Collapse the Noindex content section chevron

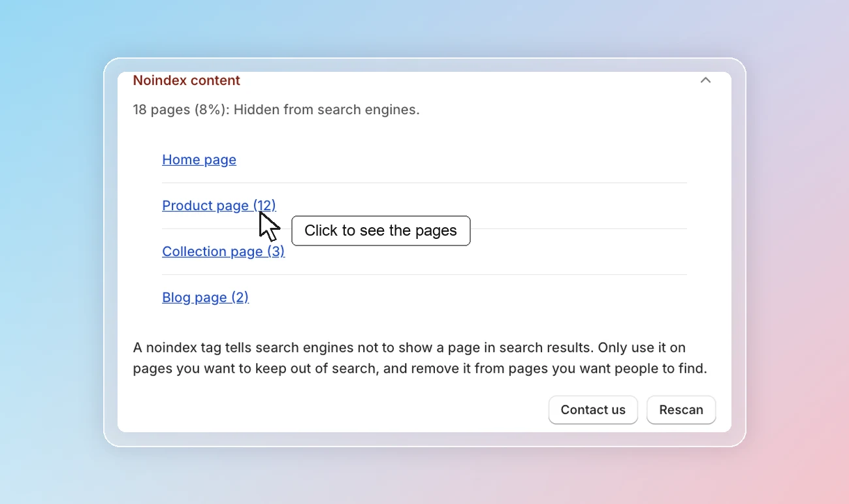click(x=705, y=80)
